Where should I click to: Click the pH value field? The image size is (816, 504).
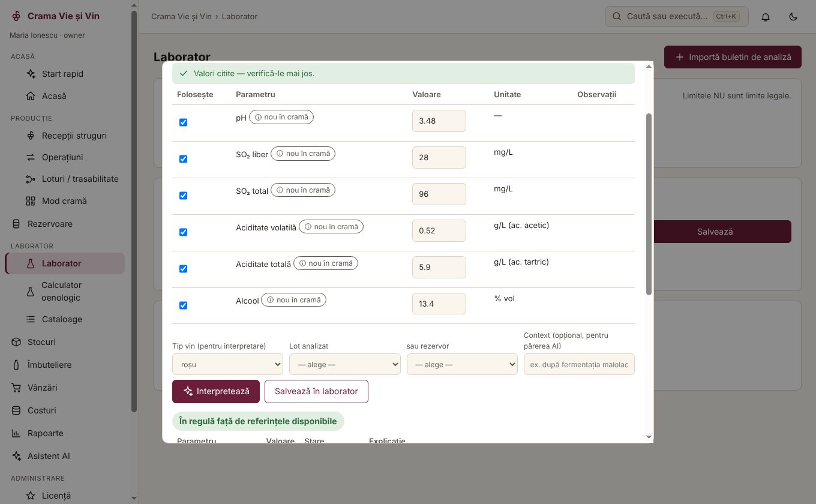click(x=439, y=121)
